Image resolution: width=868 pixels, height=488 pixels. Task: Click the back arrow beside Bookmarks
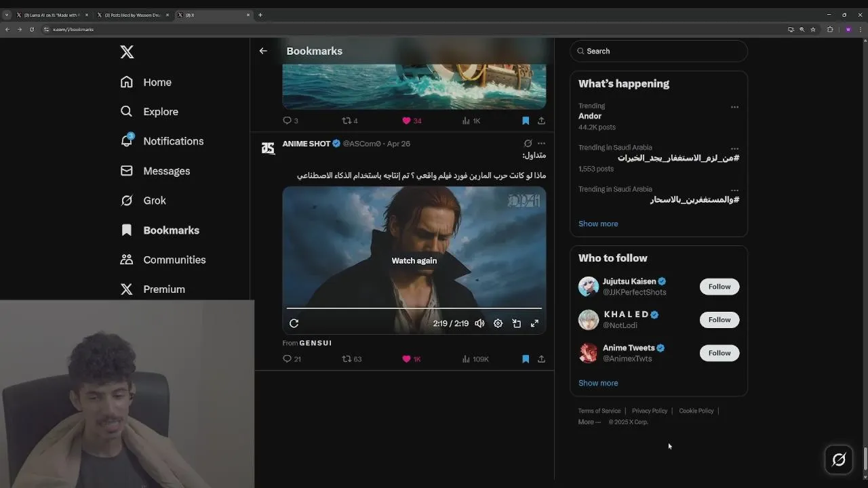click(263, 51)
